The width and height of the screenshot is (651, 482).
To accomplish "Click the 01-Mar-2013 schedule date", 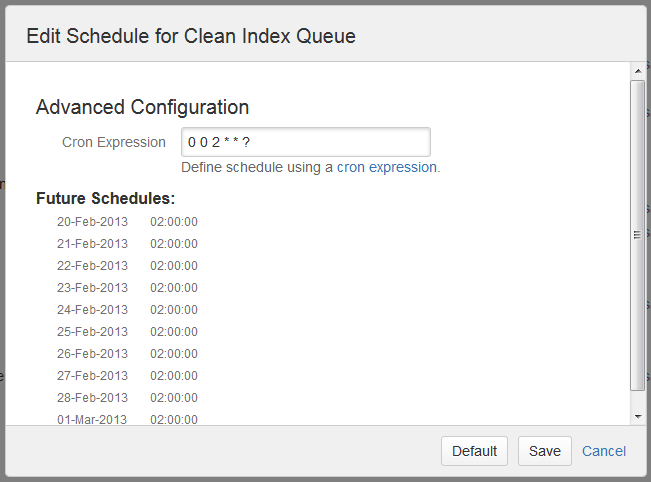I will point(92,419).
